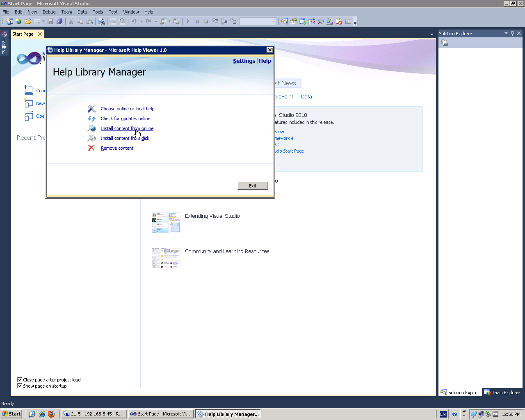The width and height of the screenshot is (525, 420).
Task: Click the Navigate Backward toolbar icon
Action: tap(163, 21)
